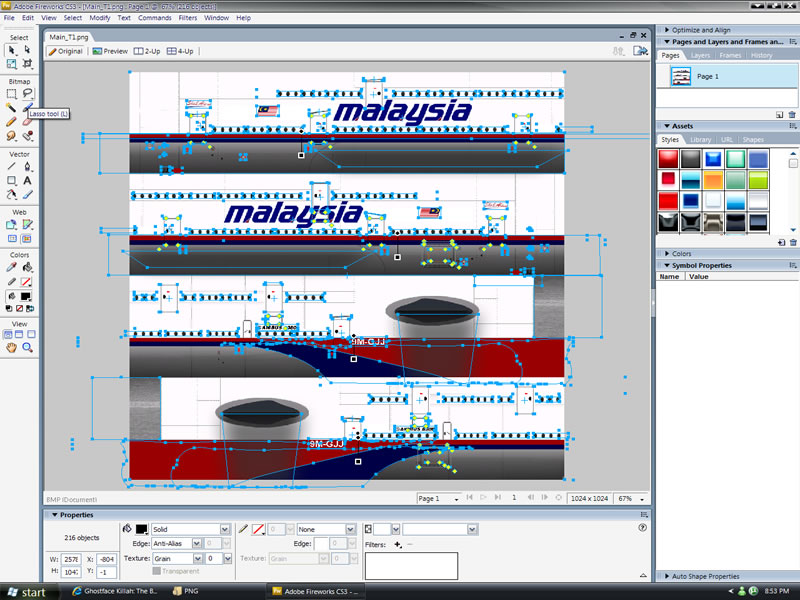Open the Filters menu
800x600 pixels.
[188, 18]
